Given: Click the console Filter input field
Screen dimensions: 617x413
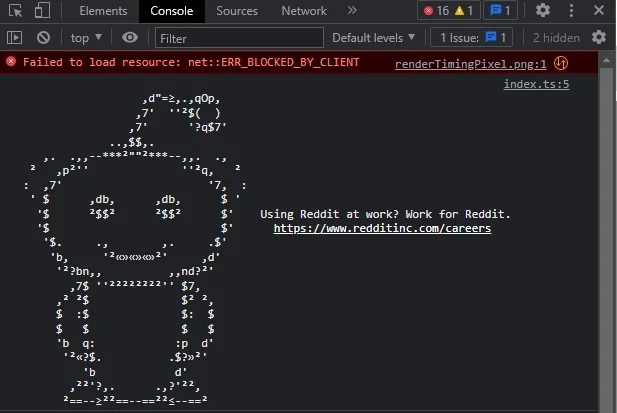Looking at the screenshot, I should click(x=238, y=37).
